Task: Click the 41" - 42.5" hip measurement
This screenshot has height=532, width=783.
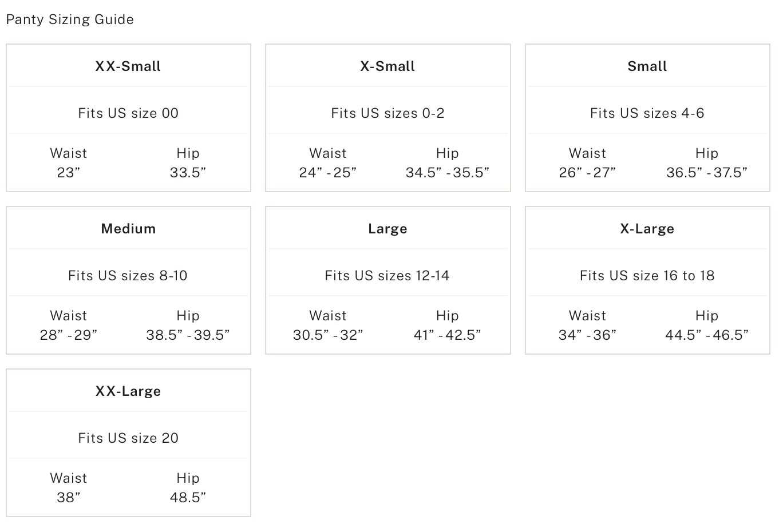Action: click(x=447, y=335)
